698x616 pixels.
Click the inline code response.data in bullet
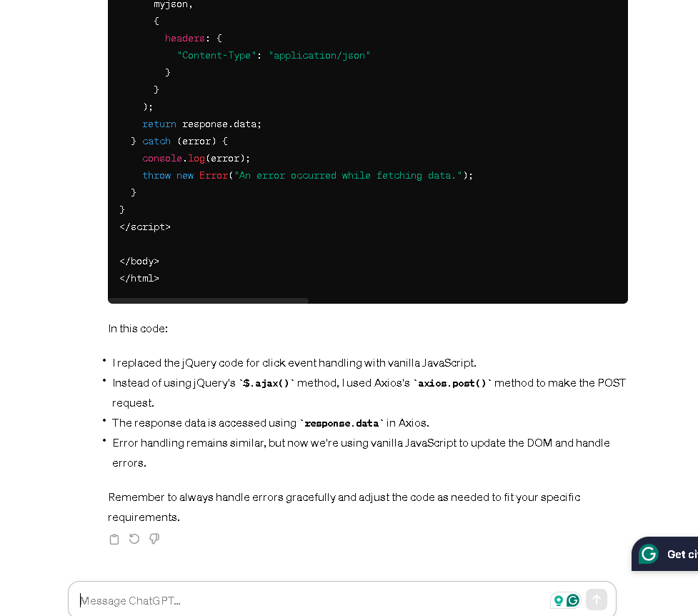coord(341,423)
